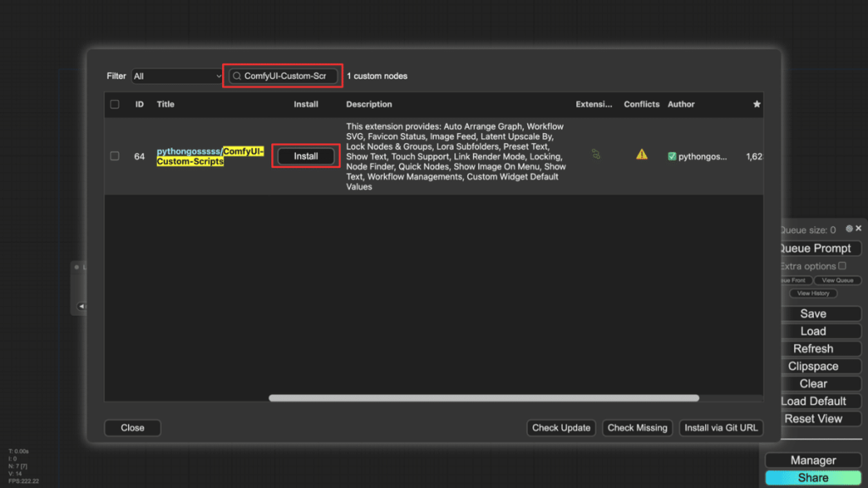The height and width of the screenshot is (488, 868).
Task: Click the verified badge next to pythongos author
Action: click(x=672, y=156)
